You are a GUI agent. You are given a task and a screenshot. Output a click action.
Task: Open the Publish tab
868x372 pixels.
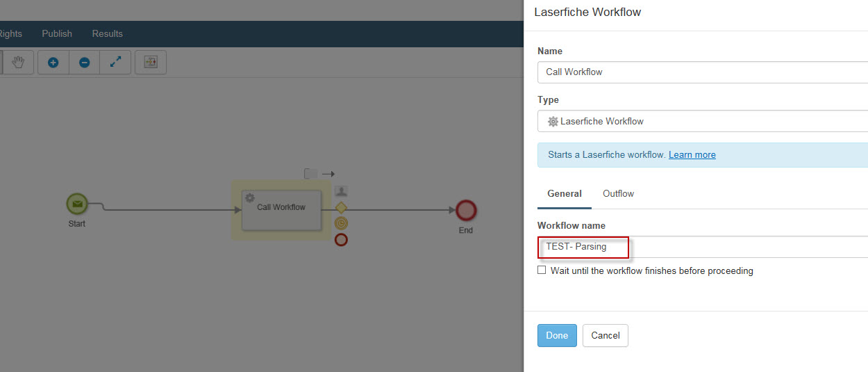point(57,34)
